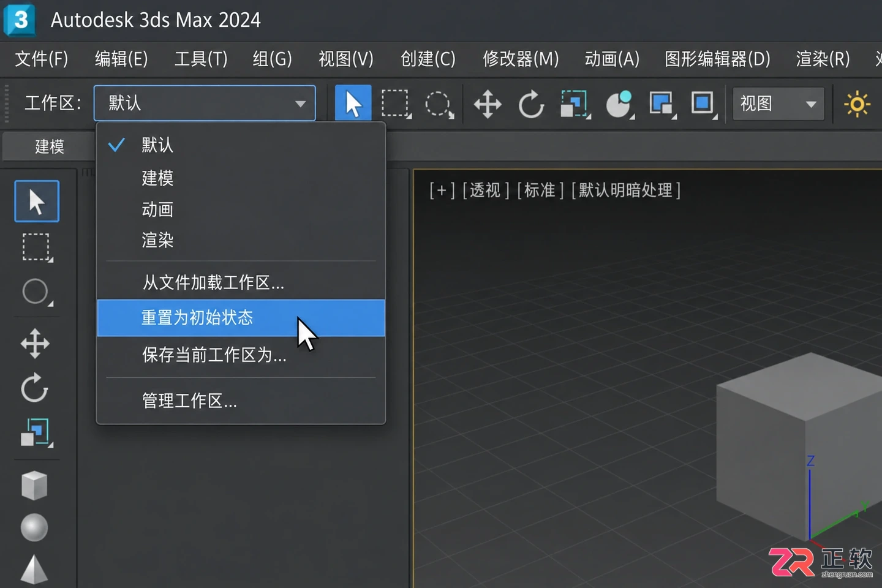The width and height of the screenshot is (882, 588).
Task: Open the 创建(C) menu
Action: point(428,59)
